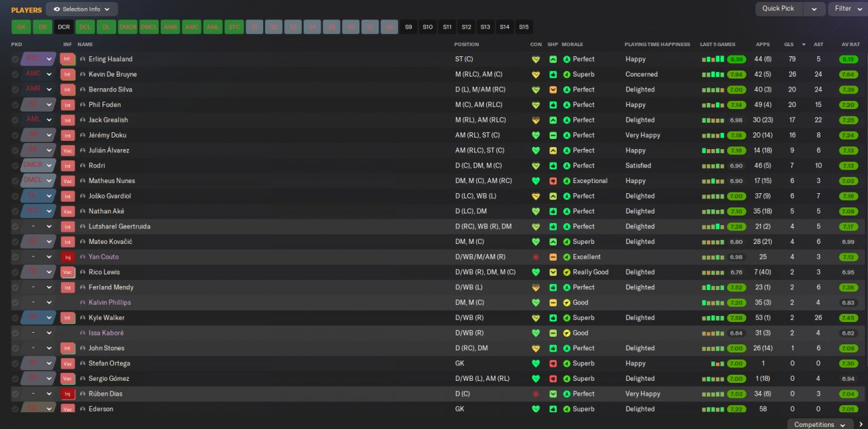This screenshot has width=868, height=429.
Task: Click the Int icon next to Kyle Walker
Action: coord(67,318)
